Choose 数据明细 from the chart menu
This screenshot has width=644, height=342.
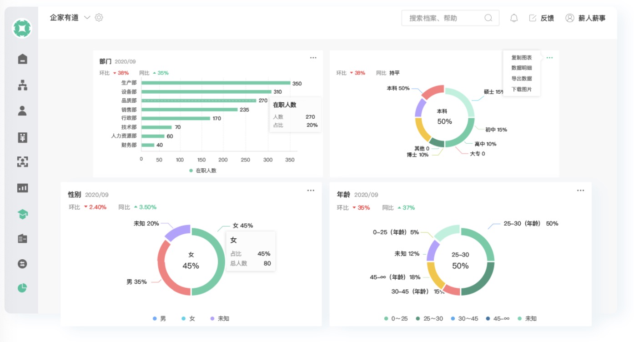[x=522, y=68]
